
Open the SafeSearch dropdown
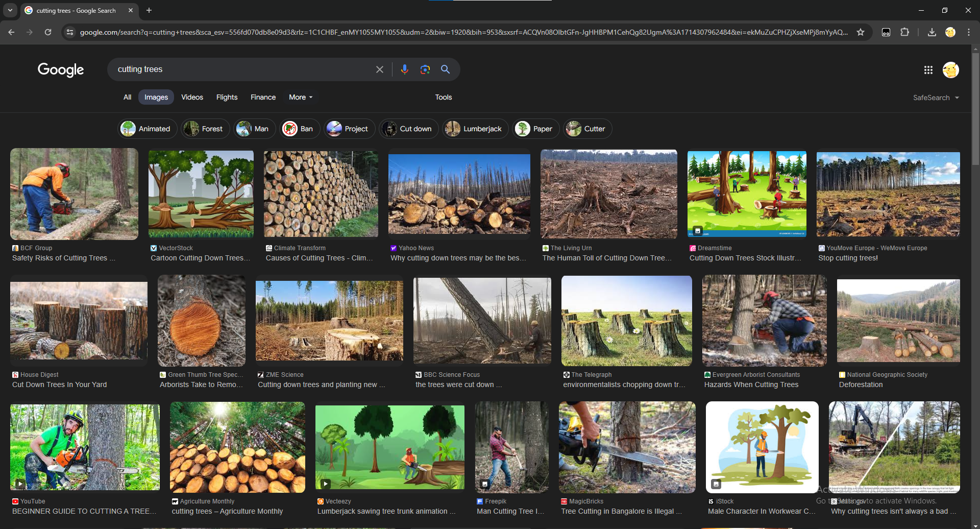pyautogui.click(x=936, y=98)
